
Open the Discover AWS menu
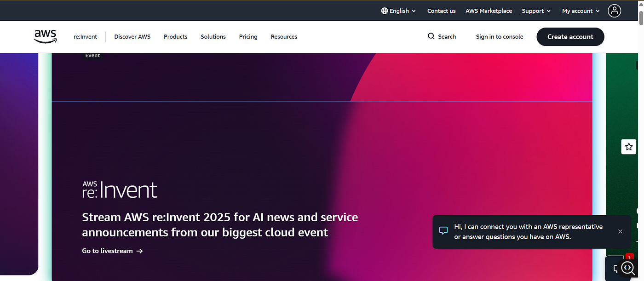(132, 36)
